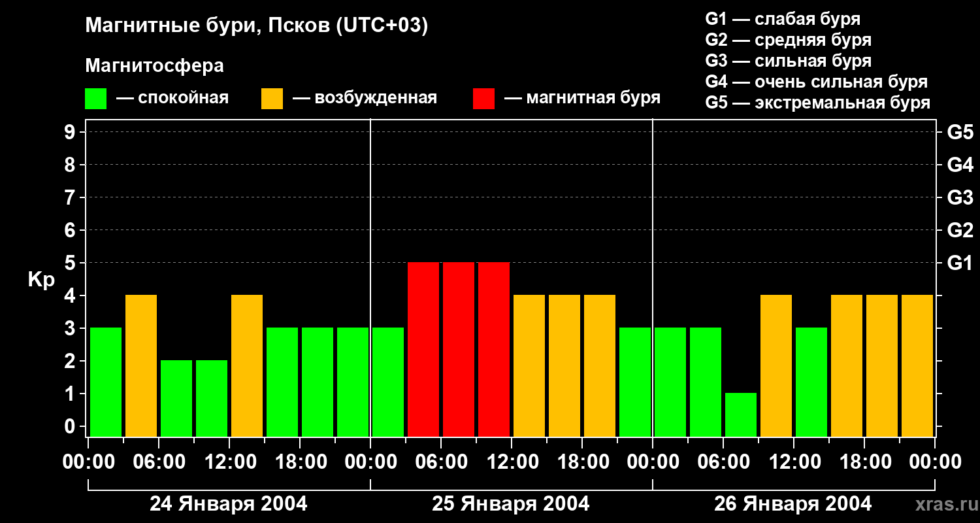Click the 25 January 03:00–06:00 red bar

423,349
